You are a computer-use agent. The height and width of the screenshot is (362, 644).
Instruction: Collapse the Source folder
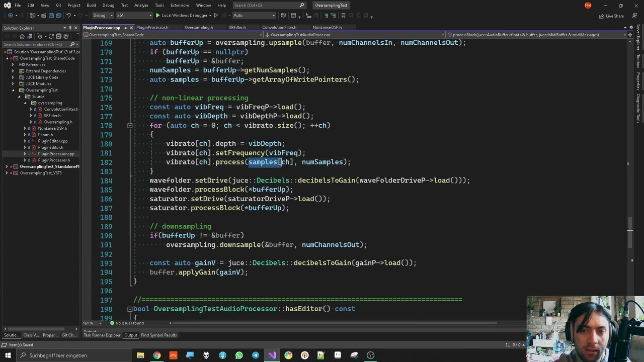tap(20, 97)
